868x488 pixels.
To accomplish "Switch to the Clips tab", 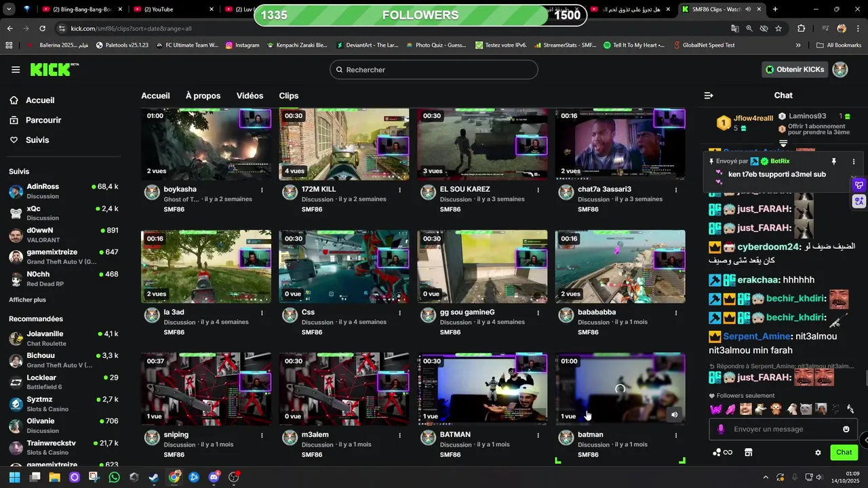I will 288,96.
